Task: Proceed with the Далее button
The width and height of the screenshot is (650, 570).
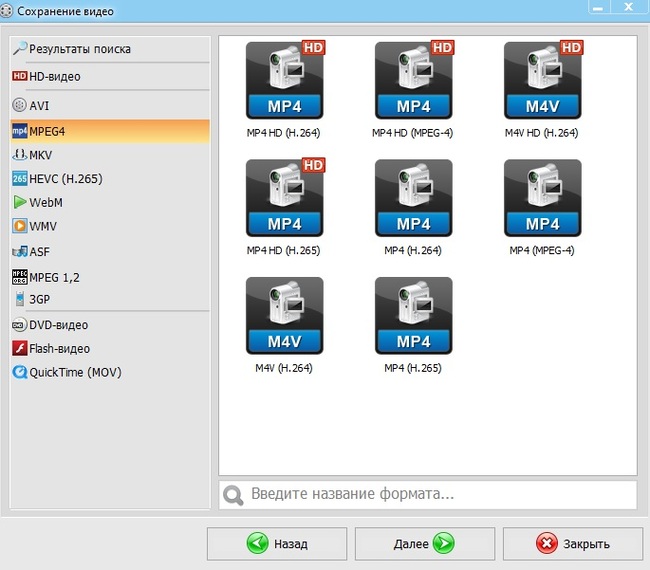Action: 425,543
